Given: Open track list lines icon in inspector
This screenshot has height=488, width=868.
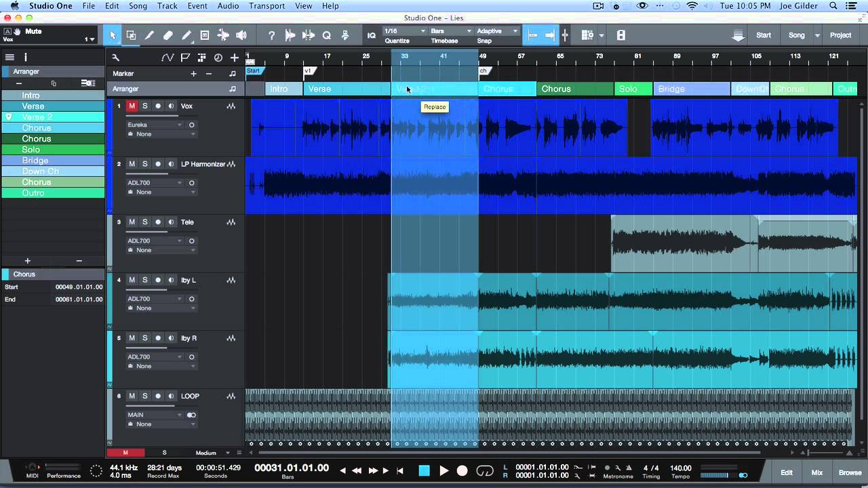Looking at the screenshot, I should 8,58.
